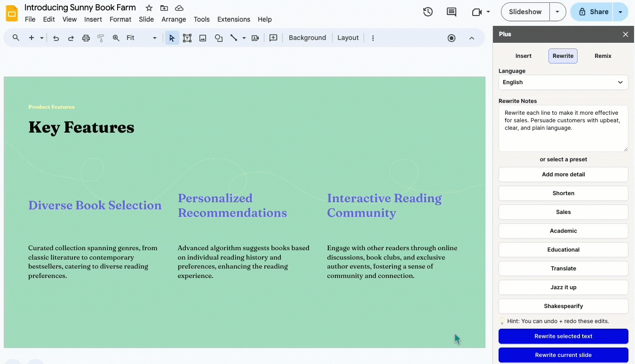Start the Slideshow

pos(525,12)
